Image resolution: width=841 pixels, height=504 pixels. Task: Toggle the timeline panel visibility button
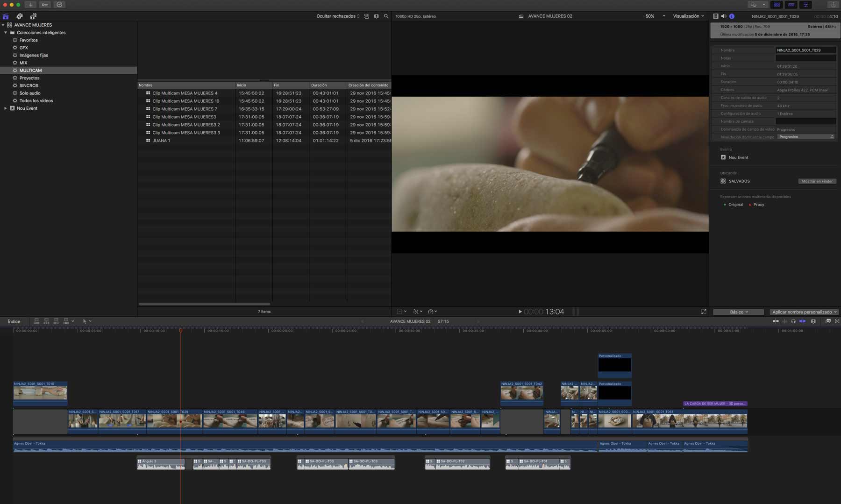click(x=791, y=5)
